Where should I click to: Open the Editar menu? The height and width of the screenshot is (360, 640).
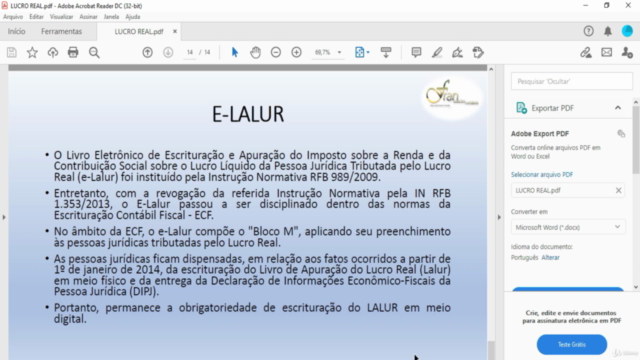(x=36, y=17)
